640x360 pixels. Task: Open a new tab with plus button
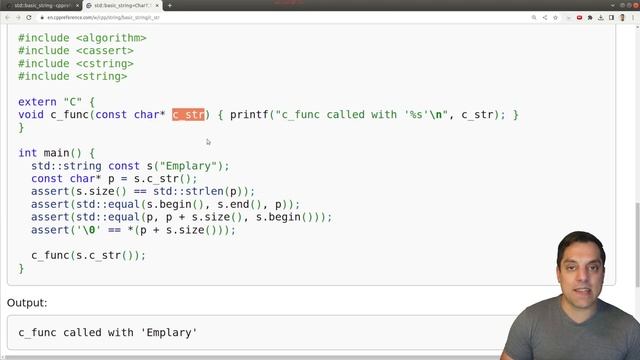[169, 6]
